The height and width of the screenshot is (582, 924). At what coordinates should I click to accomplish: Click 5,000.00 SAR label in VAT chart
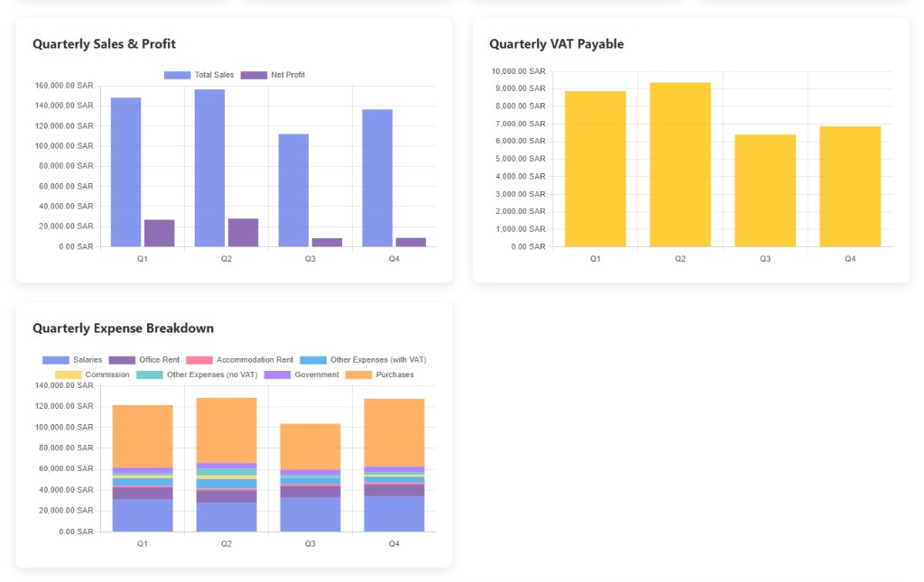[521, 159]
